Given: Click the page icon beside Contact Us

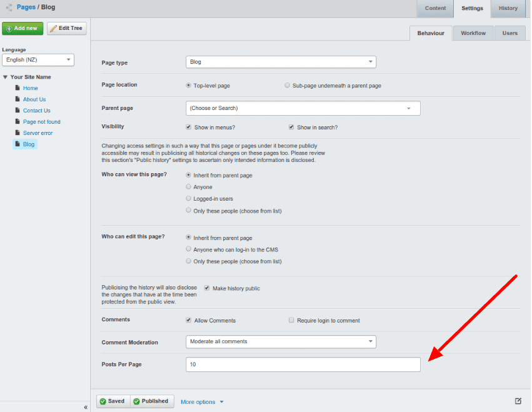Looking at the screenshot, I should coord(18,111).
